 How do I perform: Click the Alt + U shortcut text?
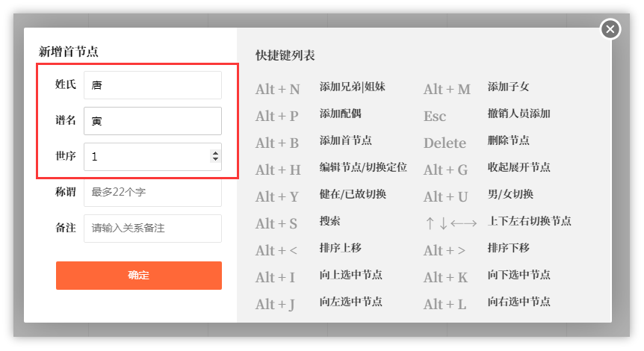click(445, 196)
